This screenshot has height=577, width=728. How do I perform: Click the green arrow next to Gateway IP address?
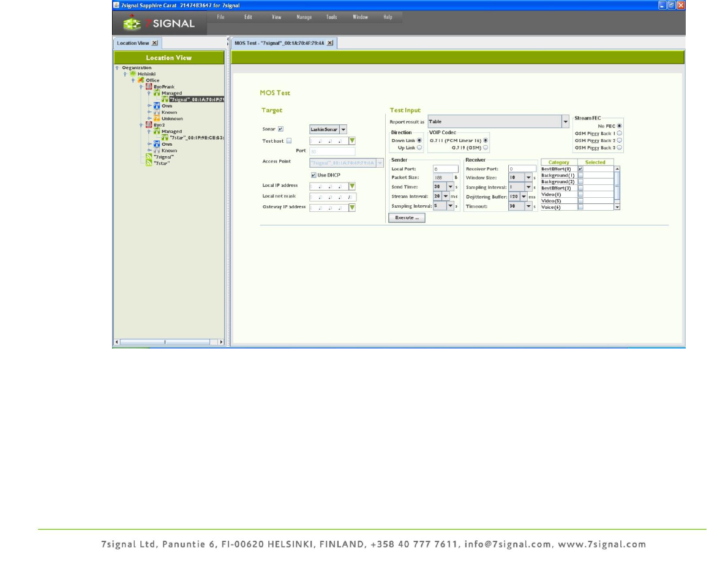352,208
